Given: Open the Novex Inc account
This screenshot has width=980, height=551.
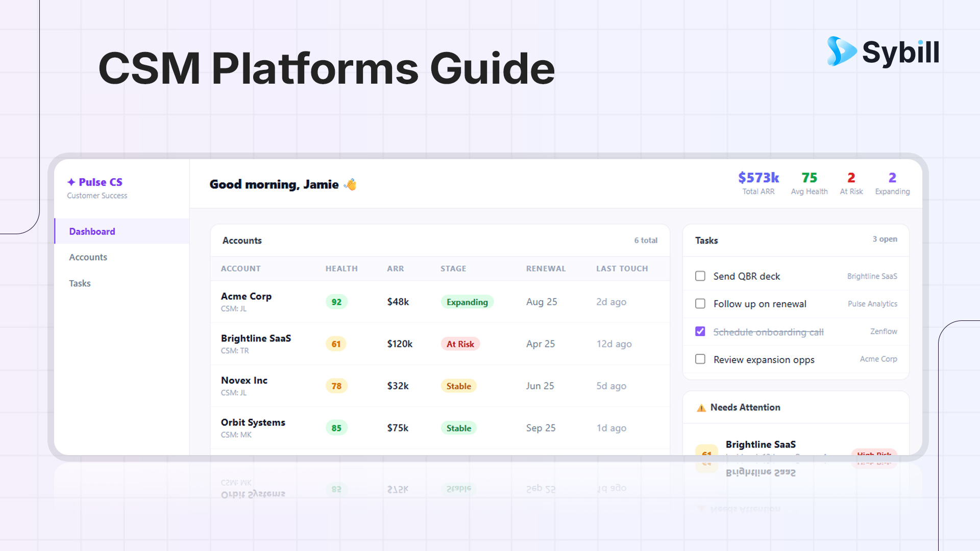Looking at the screenshot, I should [x=244, y=381].
